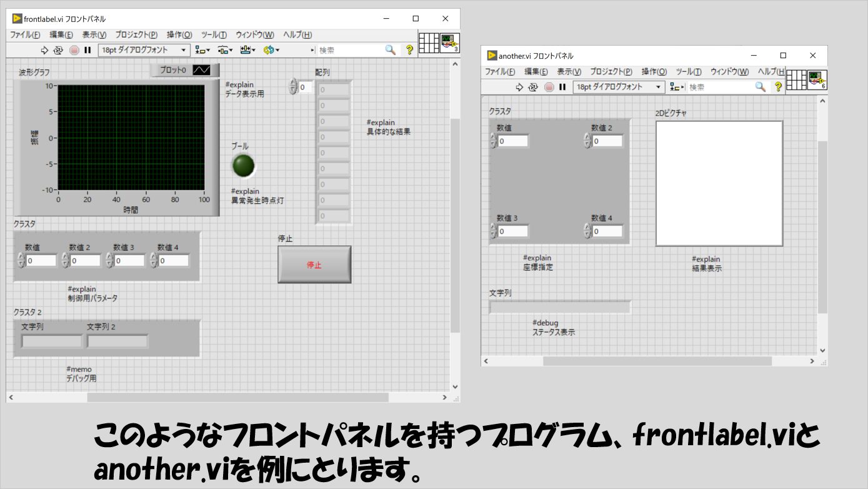This screenshot has height=489, width=868.
Task: Open Distribute Objects menu in frontlabel.vi
Action: coord(225,50)
